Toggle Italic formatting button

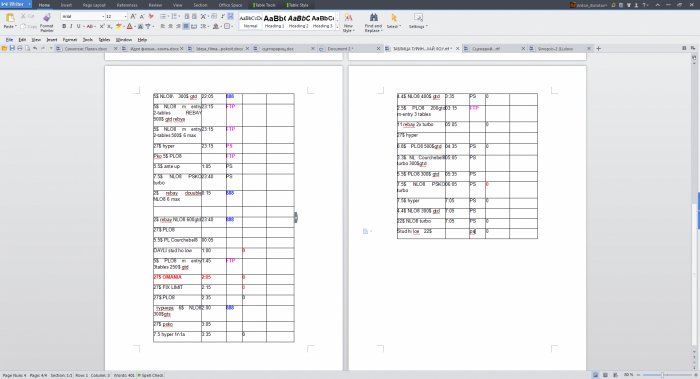pyautogui.click(x=71, y=26)
